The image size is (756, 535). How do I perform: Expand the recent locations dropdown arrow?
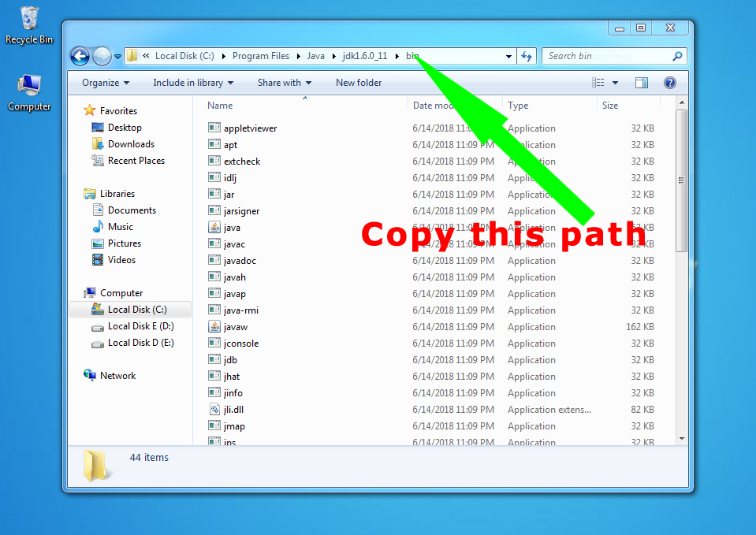tap(117, 56)
